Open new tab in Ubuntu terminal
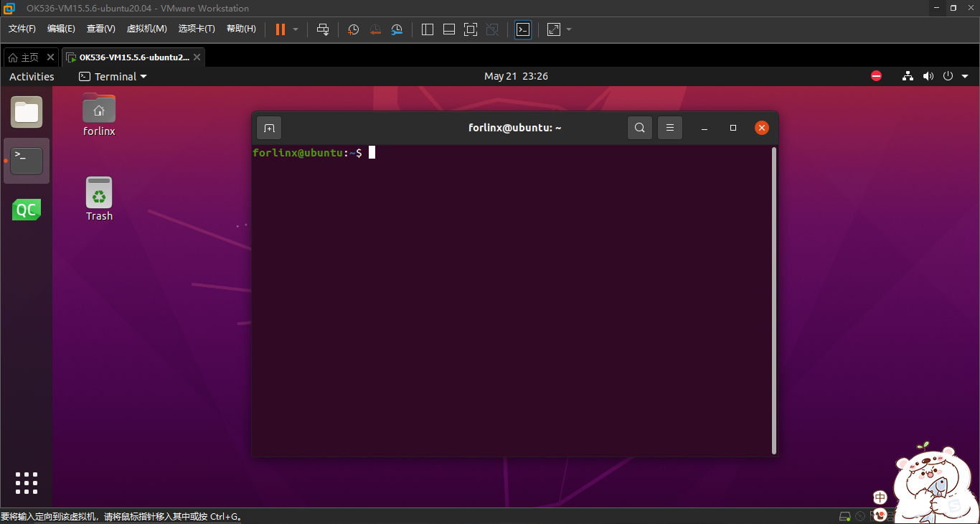The image size is (980, 524). point(269,128)
